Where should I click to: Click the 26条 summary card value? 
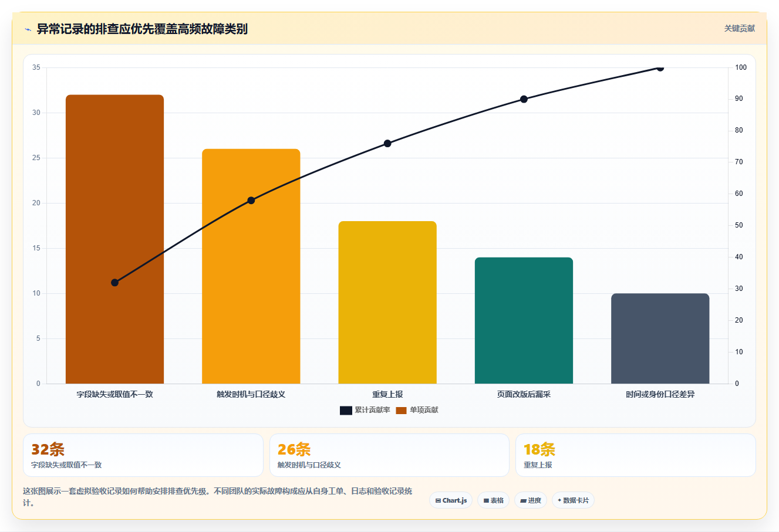pos(294,449)
